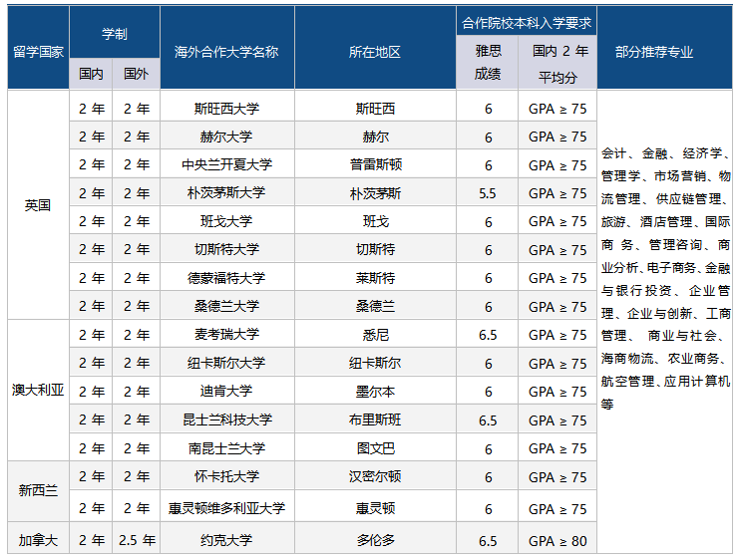The image size is (741, 560).
Task: Click the 合作院校本科入学要求 header
Action: 526,23
